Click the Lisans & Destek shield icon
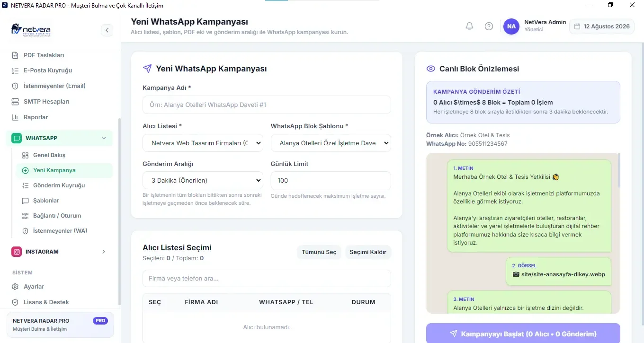644x343 pixels. click(x=15, y=302)
